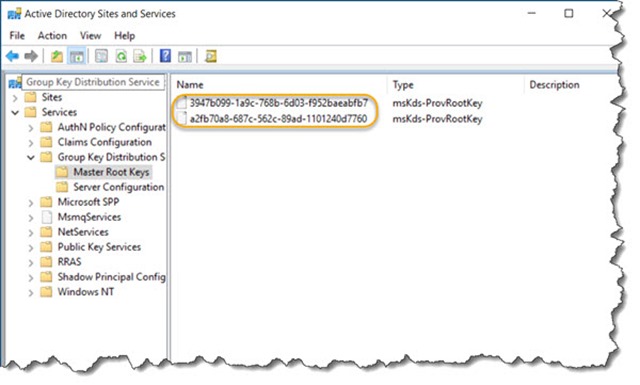Toggle Show/Hide Console Tree toolbar button
The image size is (640, 385).
(77, 56)
